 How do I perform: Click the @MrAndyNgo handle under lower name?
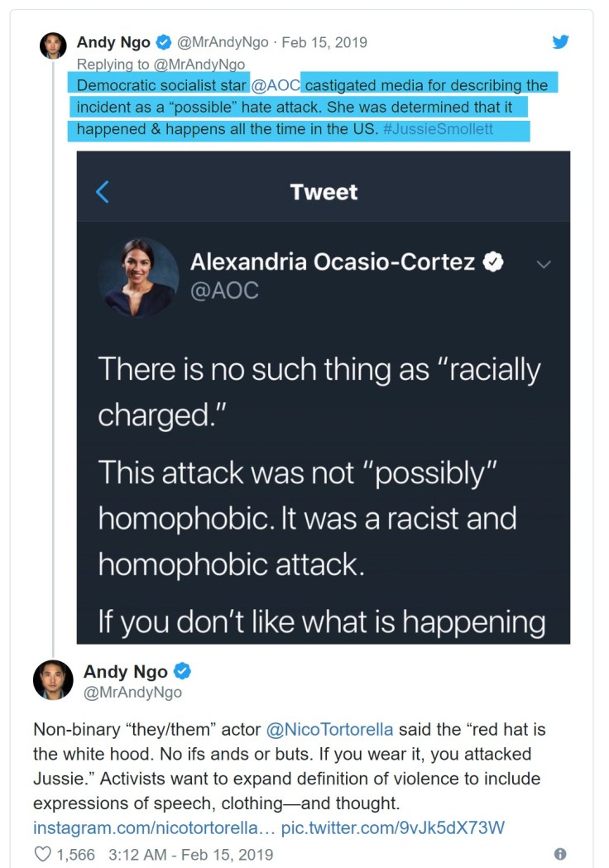tap(132, 692)
